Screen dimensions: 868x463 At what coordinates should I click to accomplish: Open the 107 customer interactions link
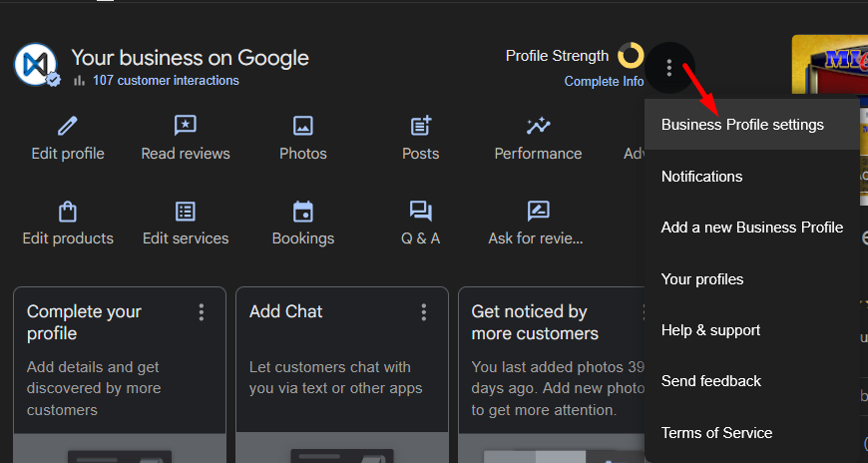(x=166, y=81)
